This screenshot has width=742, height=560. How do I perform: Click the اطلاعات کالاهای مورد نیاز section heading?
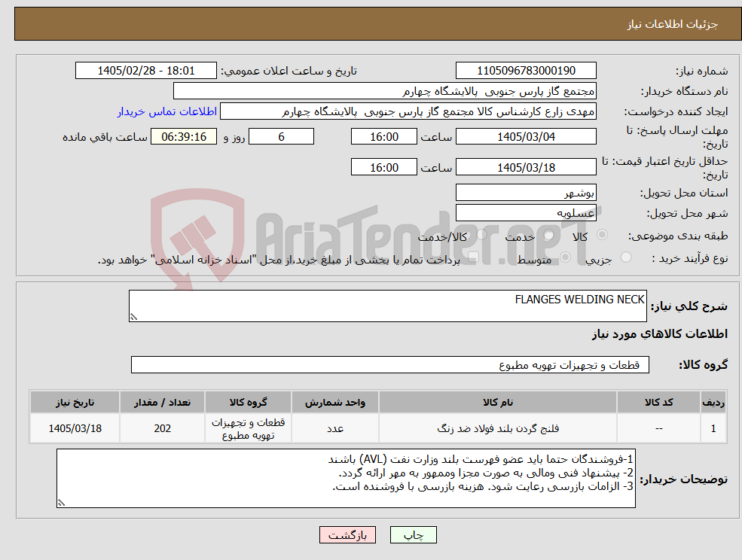(x=660, y=334)
